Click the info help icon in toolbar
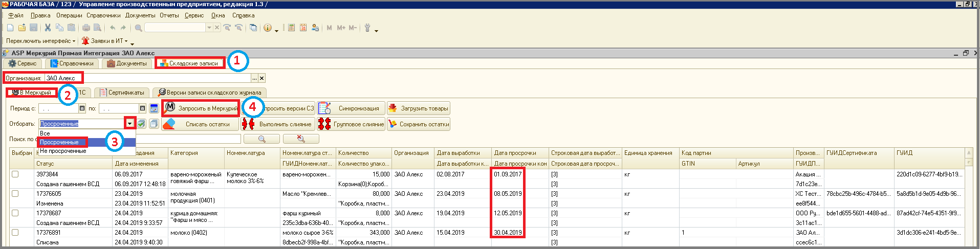 268,28
